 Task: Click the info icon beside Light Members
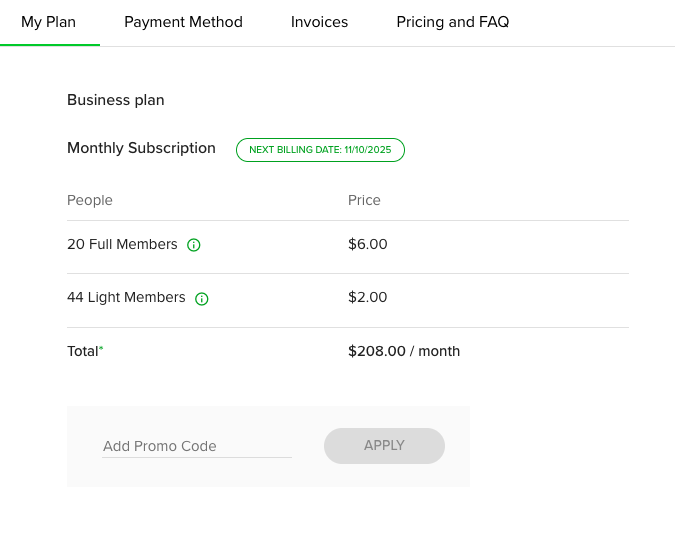202,298
